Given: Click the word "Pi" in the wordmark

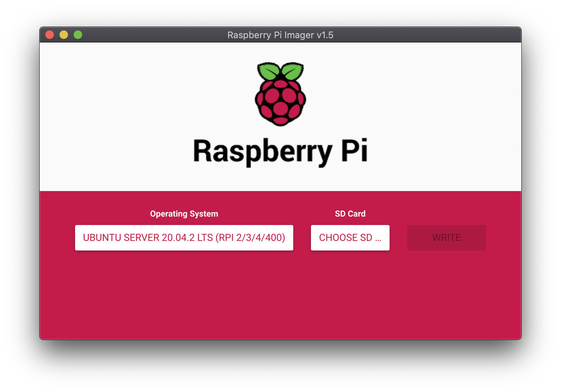Looking at the screenshot, I should pyautogui.click(x=354, y=151).
